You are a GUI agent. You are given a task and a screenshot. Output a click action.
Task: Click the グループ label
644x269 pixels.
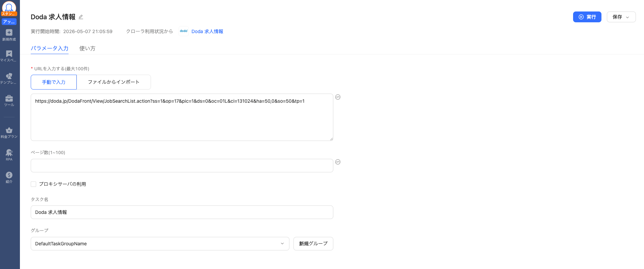click(40, 230)
